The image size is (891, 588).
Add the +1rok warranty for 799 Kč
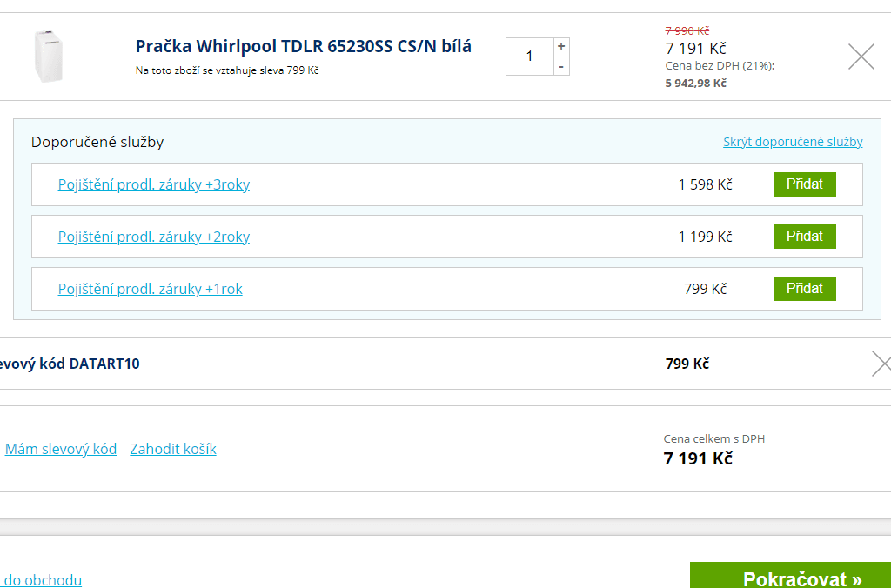point(805,289)
